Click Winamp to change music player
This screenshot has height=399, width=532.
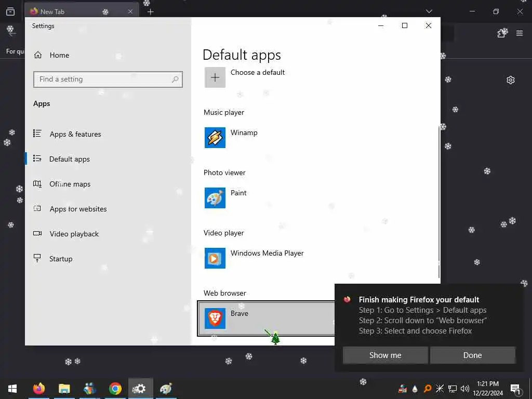(244, 132)
